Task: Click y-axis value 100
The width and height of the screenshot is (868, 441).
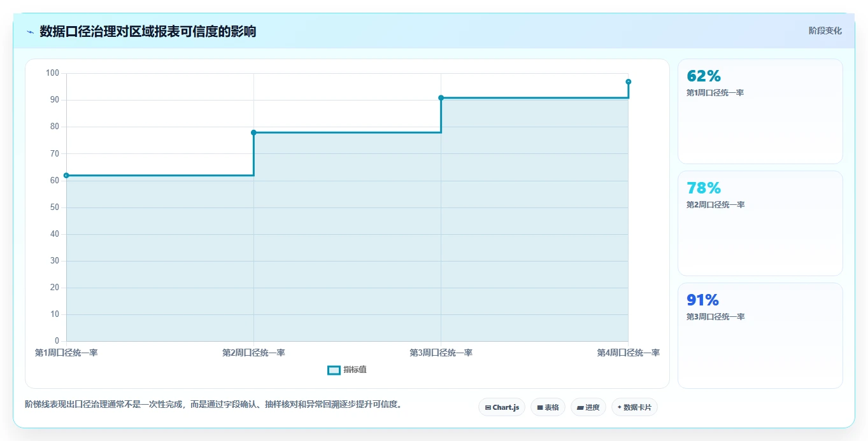Action: pyautogui.click(x=52, y=73)
